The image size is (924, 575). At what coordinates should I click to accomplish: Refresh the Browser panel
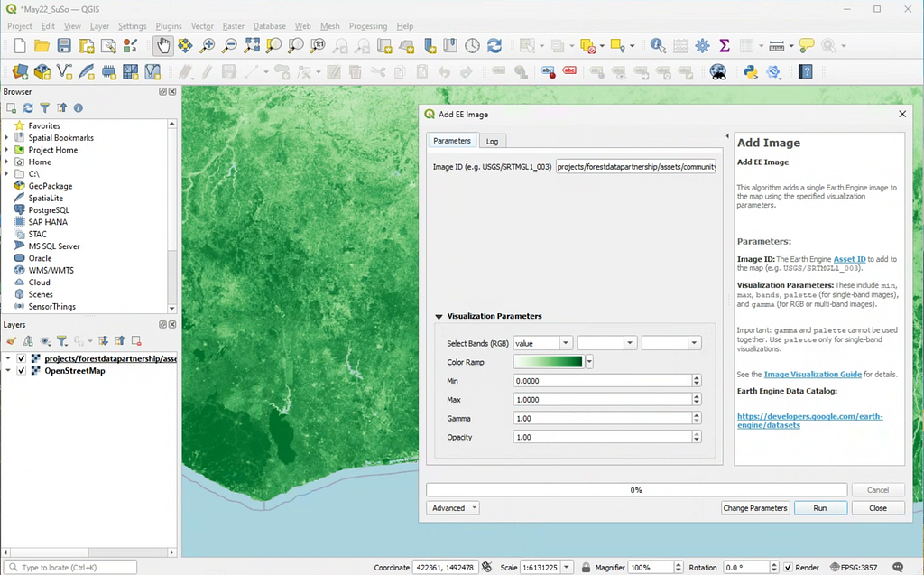[x=28, y=108]
